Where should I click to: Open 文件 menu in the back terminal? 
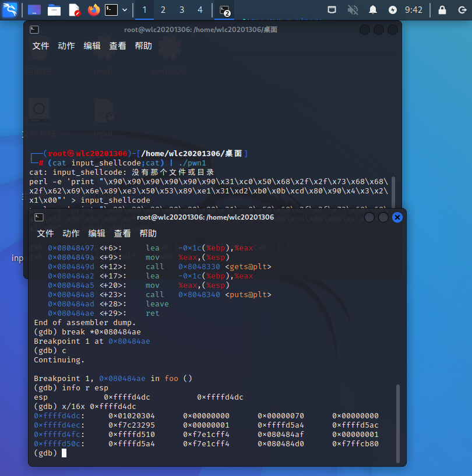(41, 46)
